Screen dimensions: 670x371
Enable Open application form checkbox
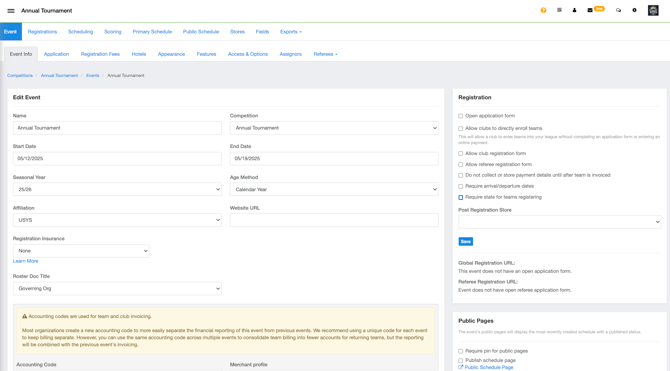tap(461, 116)
